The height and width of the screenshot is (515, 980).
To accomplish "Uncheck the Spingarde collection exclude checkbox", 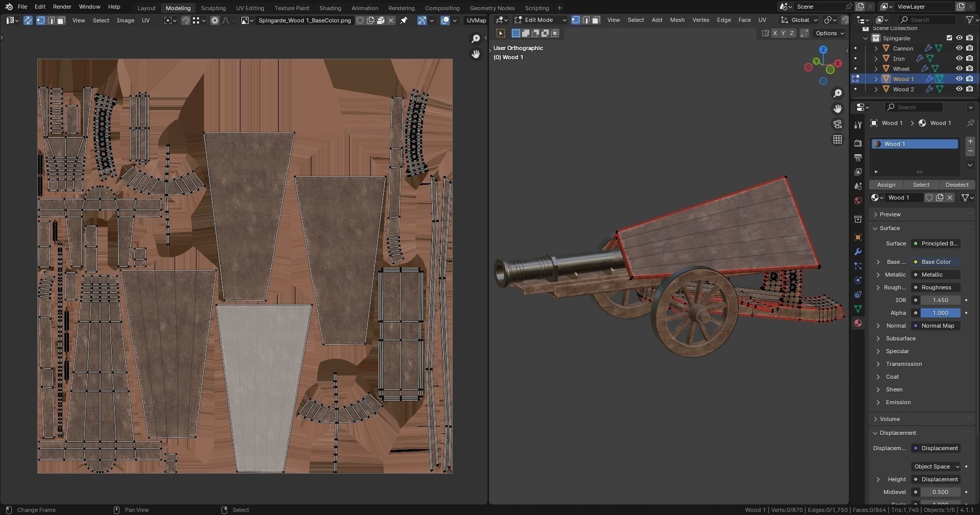I will tap(949, 38).
